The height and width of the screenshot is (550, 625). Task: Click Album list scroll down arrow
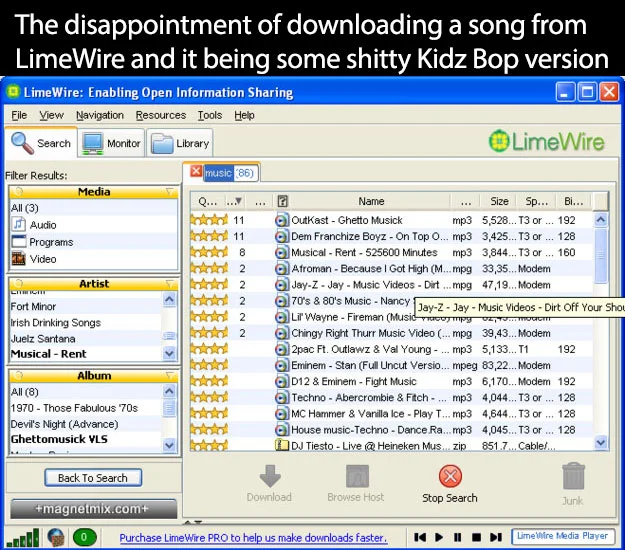click(x=169, y=445)
